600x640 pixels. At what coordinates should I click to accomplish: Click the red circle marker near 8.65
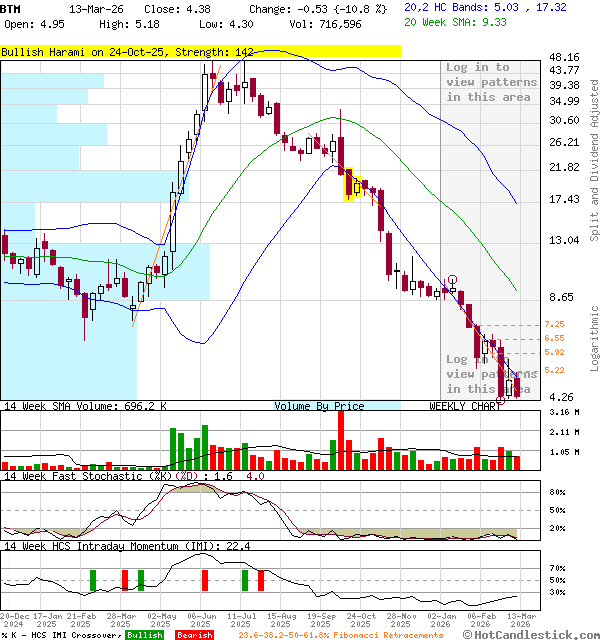tap(452, 281)
